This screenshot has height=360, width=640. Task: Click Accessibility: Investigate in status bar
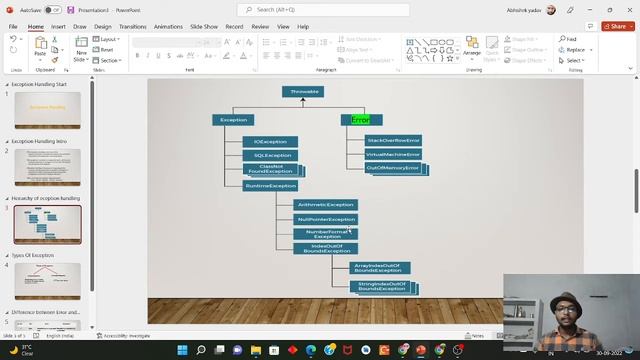(x=123, y=336)
